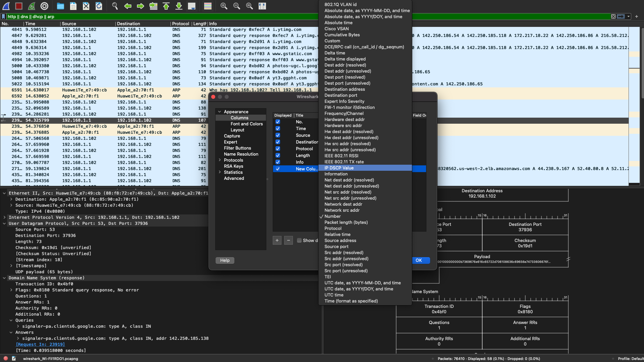Zoom in main window text
The height and width of the screenshot is (362, 644).
224,6
